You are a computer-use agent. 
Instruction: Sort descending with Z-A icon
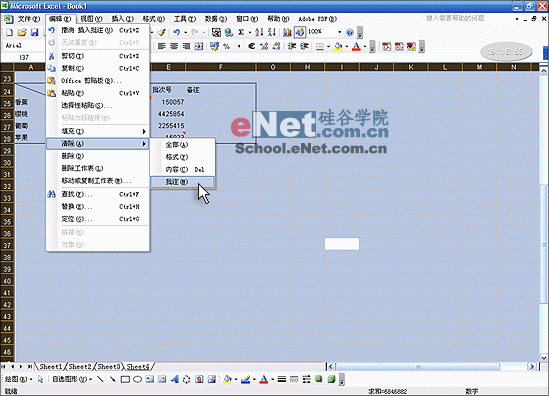271,32
